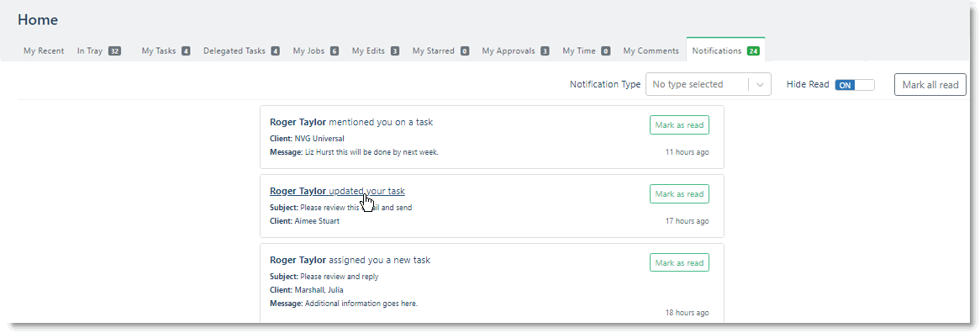980x333 pixels.
Task: Click the '18 hours ago' timestamp
Action: click(687, 312)
